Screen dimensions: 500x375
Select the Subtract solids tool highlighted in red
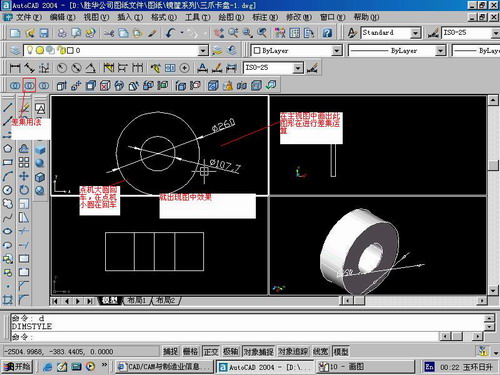pos(29,86)
